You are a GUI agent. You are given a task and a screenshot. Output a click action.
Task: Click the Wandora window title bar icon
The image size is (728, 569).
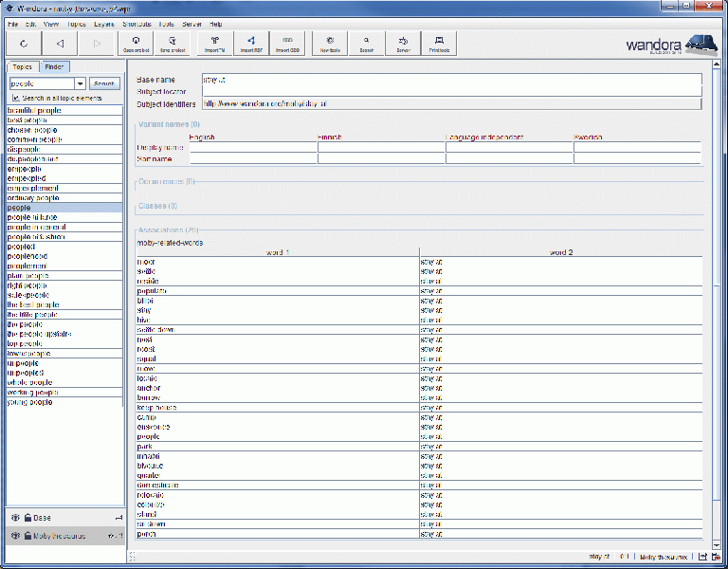tap(9, 9)
